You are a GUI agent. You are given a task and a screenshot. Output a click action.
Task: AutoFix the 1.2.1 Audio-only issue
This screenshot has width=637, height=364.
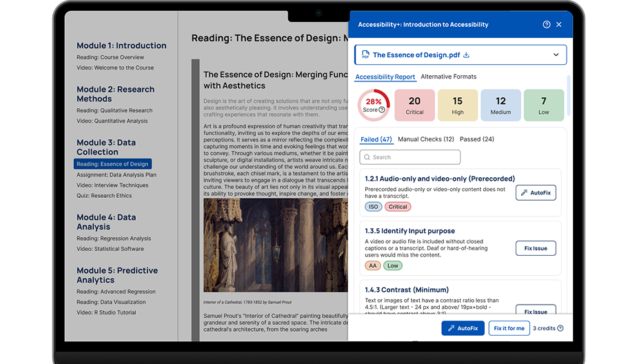tap(536, 192)
